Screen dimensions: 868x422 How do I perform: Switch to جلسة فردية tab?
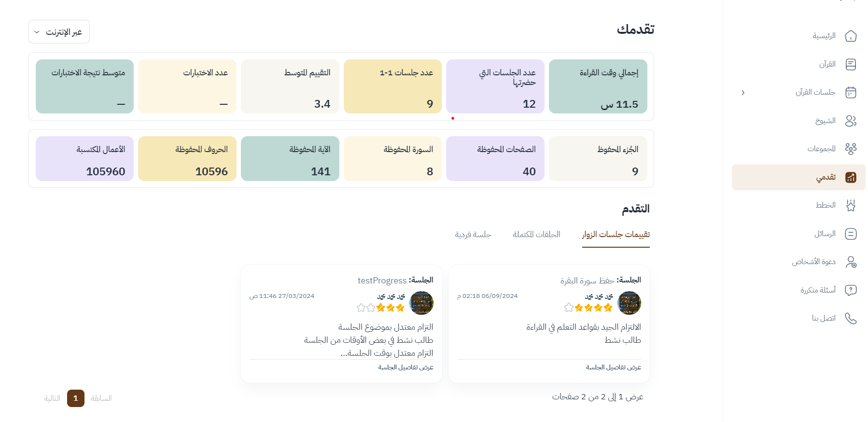coord(473,235)
